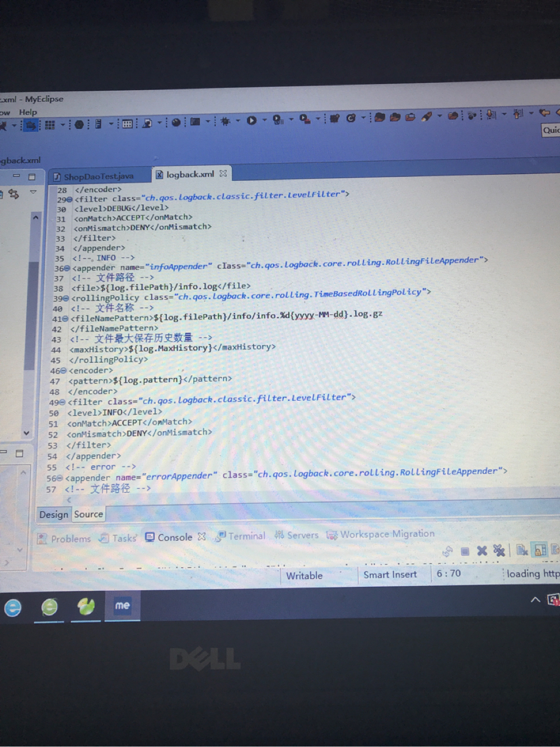Click line 47 pattern text

pyautogui.click(x=150, y=380)
